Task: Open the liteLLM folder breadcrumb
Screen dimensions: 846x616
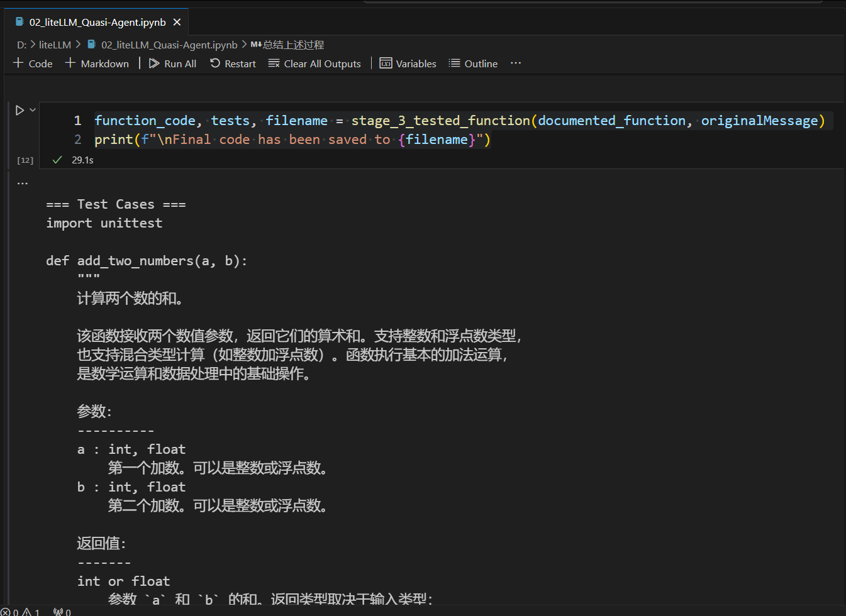Action: [55, 45]
